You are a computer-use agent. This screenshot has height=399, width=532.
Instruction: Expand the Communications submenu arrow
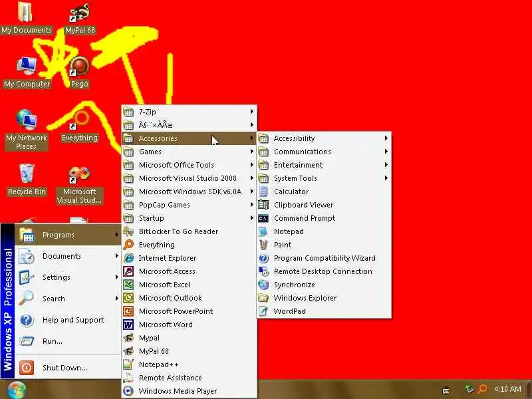[386, 152]
